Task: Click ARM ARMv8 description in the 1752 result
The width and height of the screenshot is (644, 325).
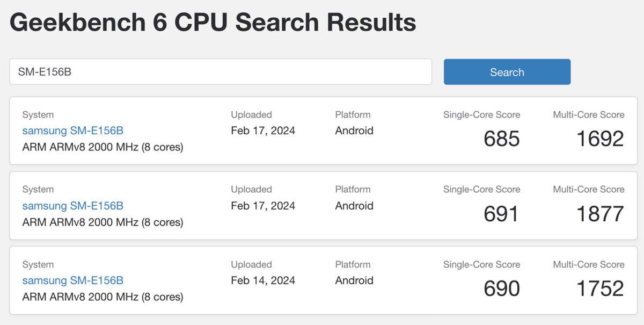Action: point(103,297)
